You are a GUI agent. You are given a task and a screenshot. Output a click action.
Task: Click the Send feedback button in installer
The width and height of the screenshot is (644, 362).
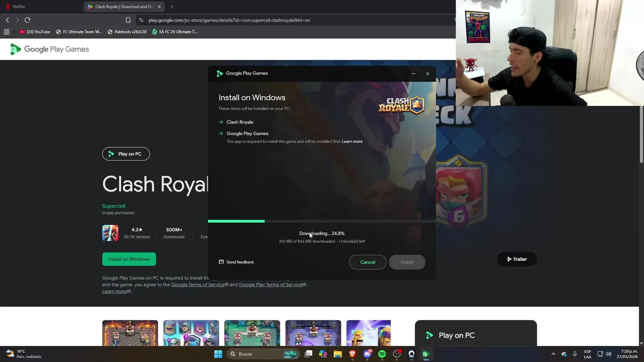[x=236, y=262]
